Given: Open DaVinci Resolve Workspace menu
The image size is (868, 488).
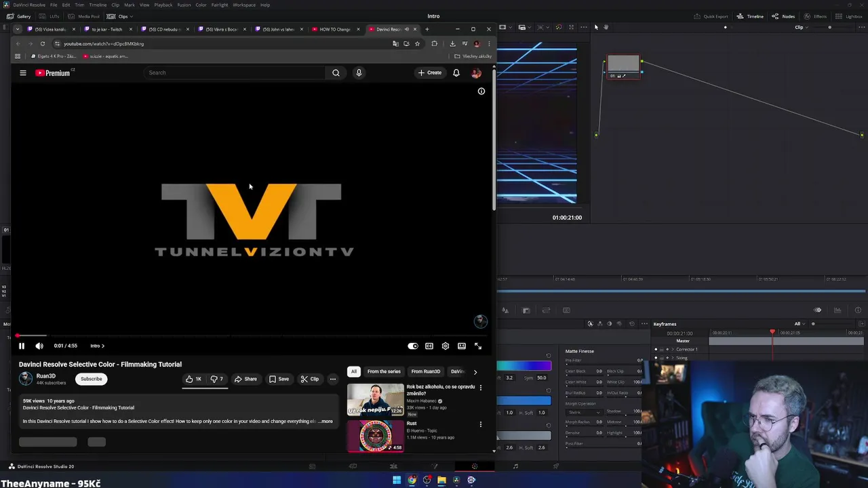Looking at the screenshot, I should (244, 5).
